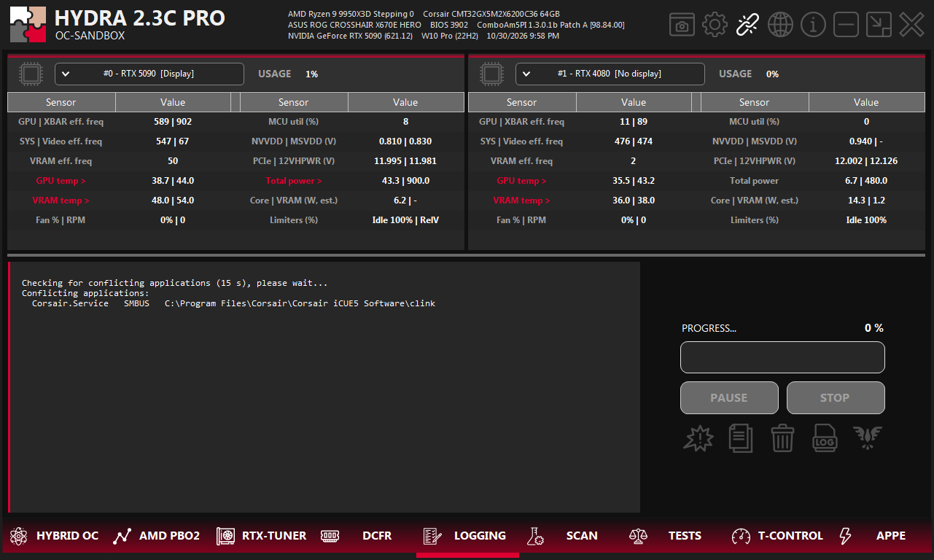Click the graphics card icon of RTX-TUNER
The image size is (934, 560).
225,536
